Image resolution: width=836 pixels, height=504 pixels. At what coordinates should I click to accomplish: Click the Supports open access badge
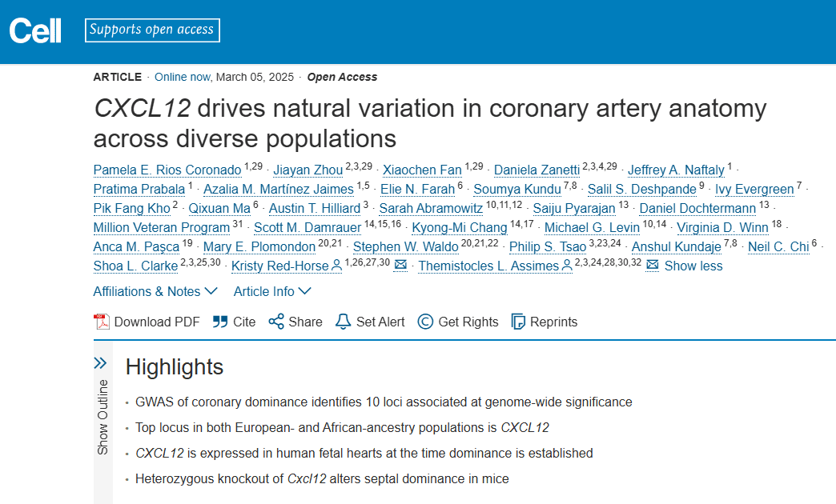[152, 30]
